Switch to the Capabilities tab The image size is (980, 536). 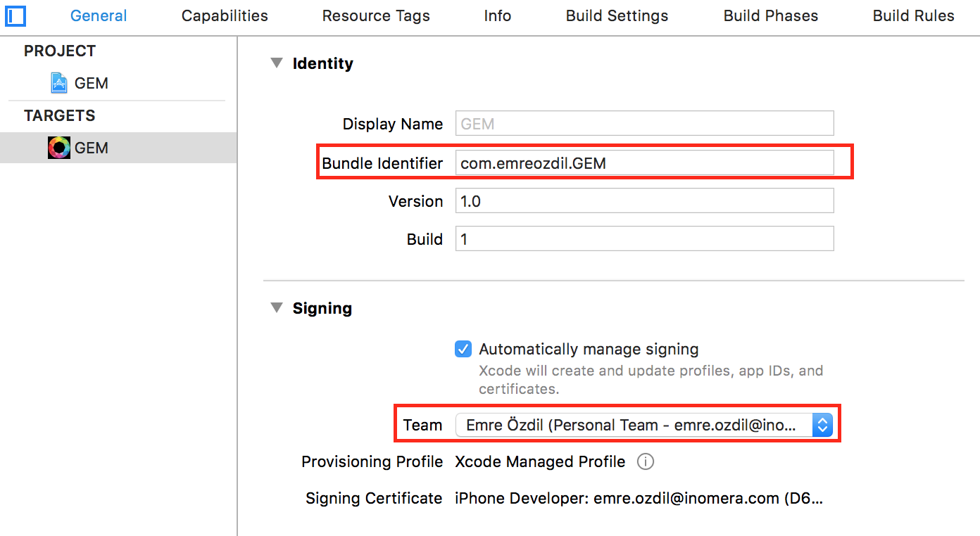click(x=225, y=15)
